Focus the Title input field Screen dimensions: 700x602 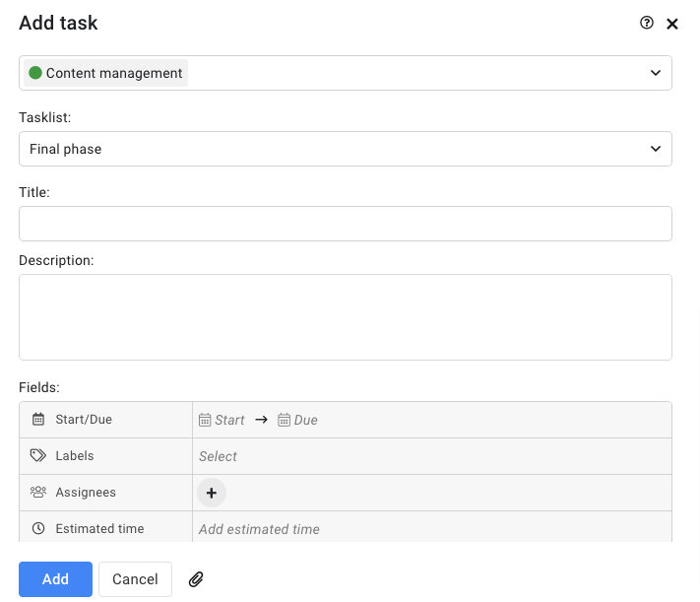point(346,224)
